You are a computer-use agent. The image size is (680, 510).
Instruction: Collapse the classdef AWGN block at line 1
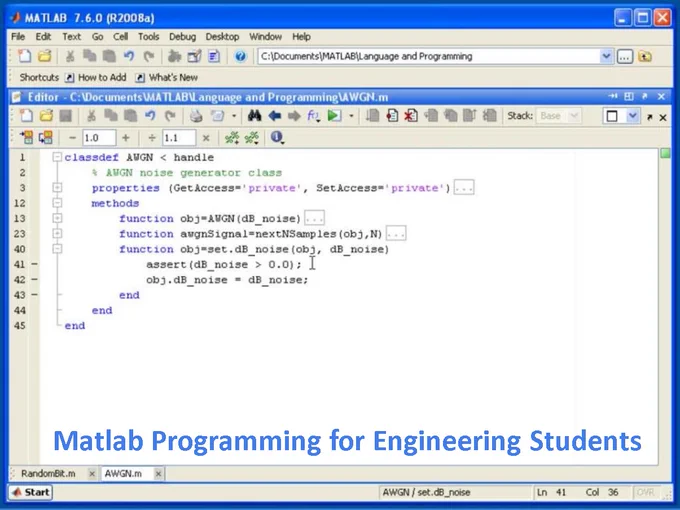pyautogui.click(x=57, y=157)
